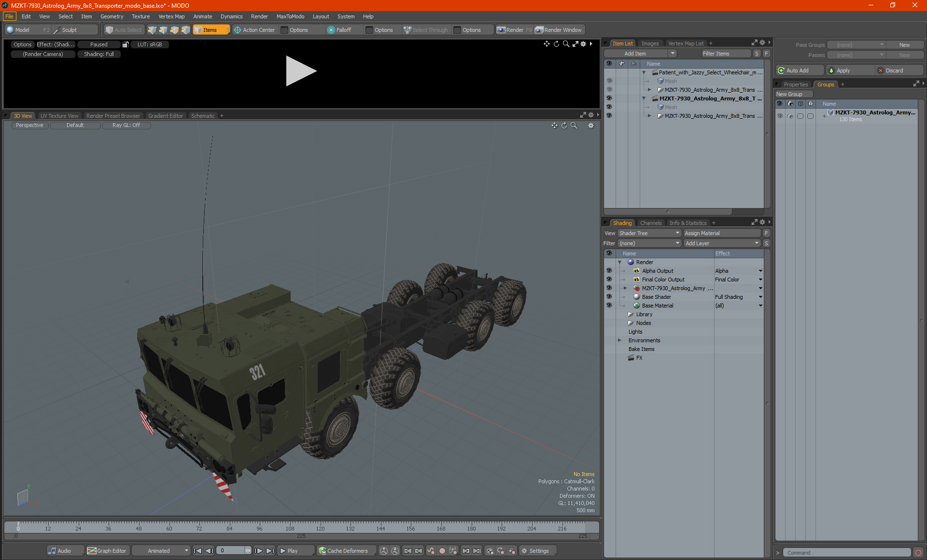Click the record keyframe circle icon
927x560 pixels.
click(x=442, y=551)
